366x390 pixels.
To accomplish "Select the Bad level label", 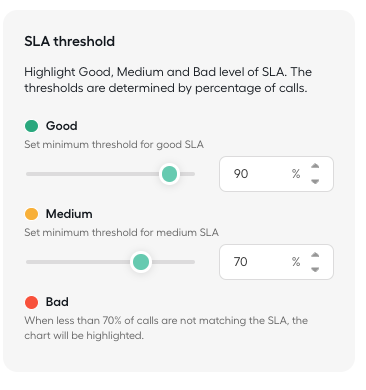I will [x=57, y=302].
